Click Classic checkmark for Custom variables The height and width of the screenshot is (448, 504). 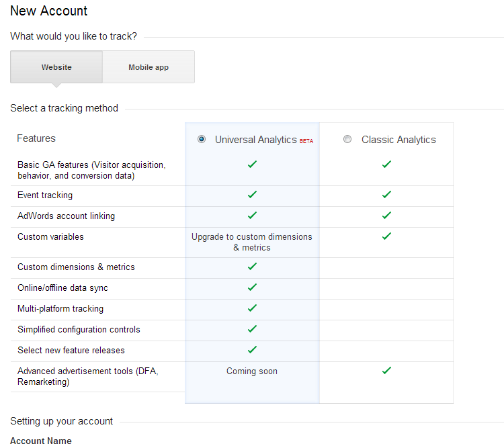pyautogui.click(x=386, y=236)
